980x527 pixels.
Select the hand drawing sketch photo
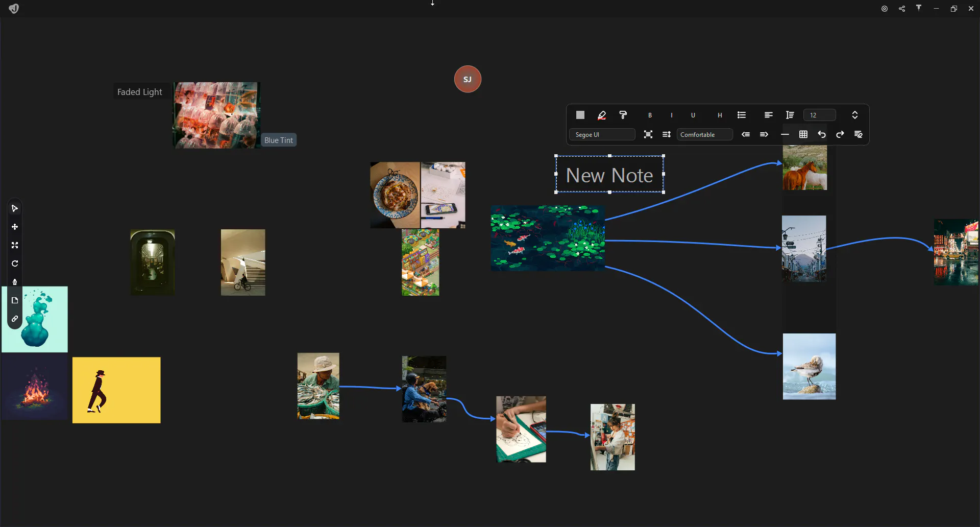point(521,429)
